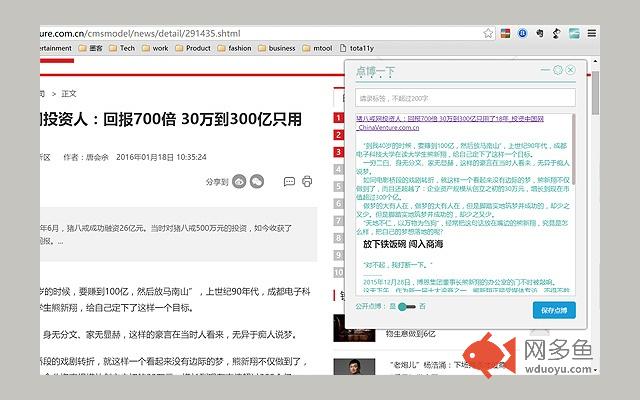
Task: Click the 2015年12月28日 line in popup
Action: point(458,282)
